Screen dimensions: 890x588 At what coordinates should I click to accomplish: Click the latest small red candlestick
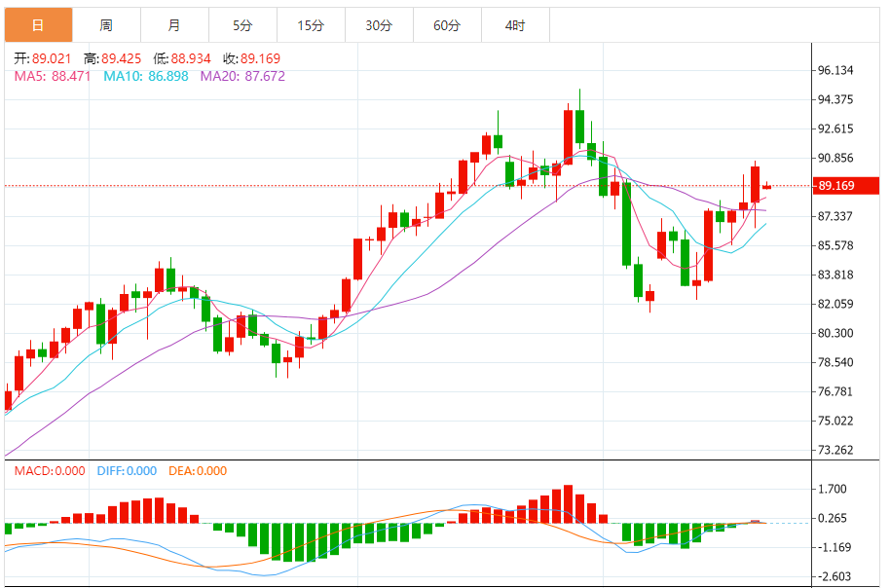(767, 187)
